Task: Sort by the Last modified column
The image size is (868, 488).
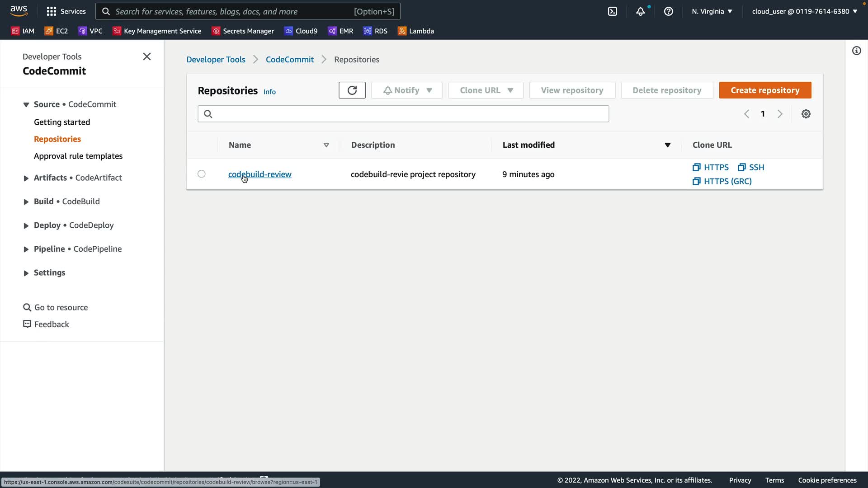Action: point(529,145)
